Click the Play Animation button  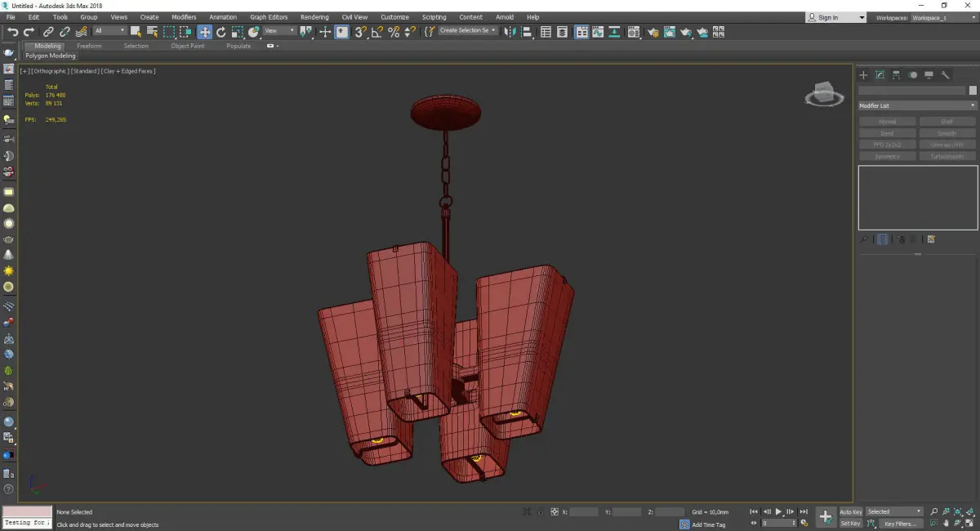click(779, 511)
